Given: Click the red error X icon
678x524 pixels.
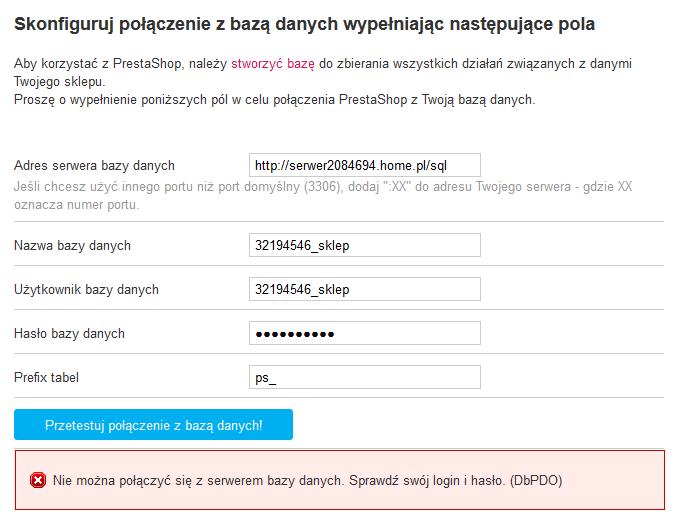Looking at the screenshot, I should [38, 481].
